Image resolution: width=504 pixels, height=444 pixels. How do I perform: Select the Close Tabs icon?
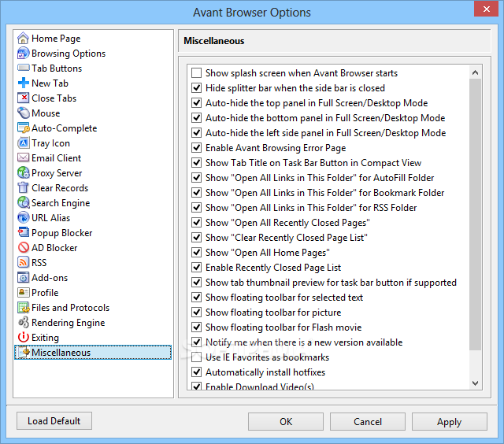[23, 98]
